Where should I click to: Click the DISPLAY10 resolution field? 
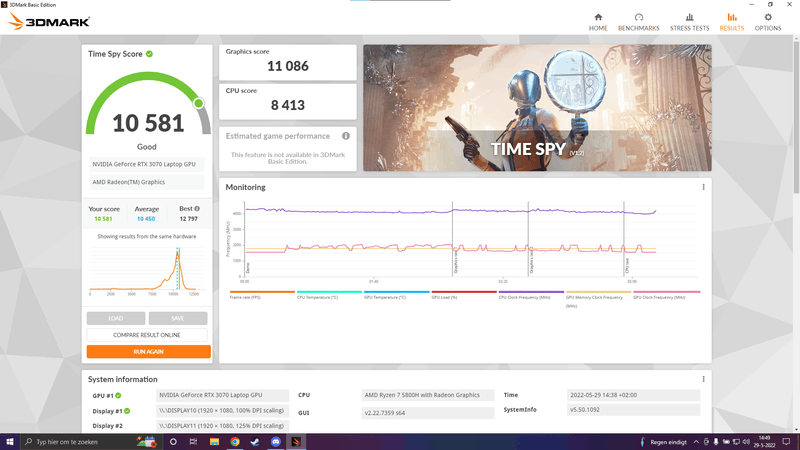tap(222, 410)
